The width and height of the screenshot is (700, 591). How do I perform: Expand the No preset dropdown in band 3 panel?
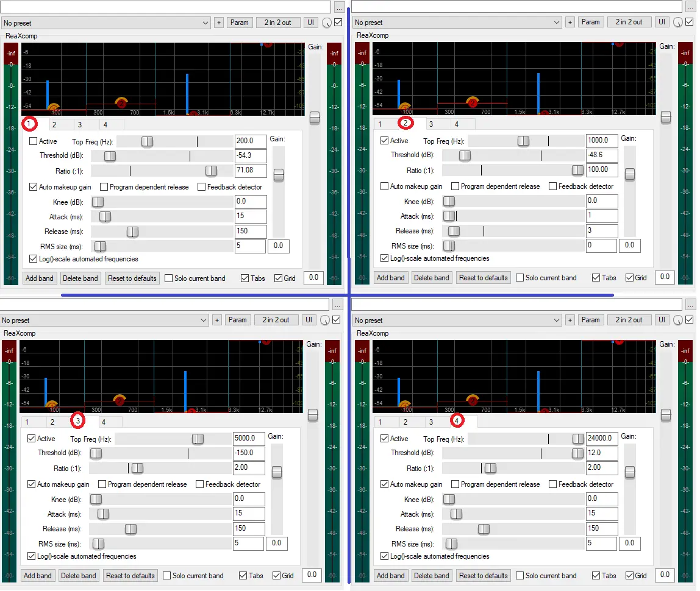coord(104,320)
